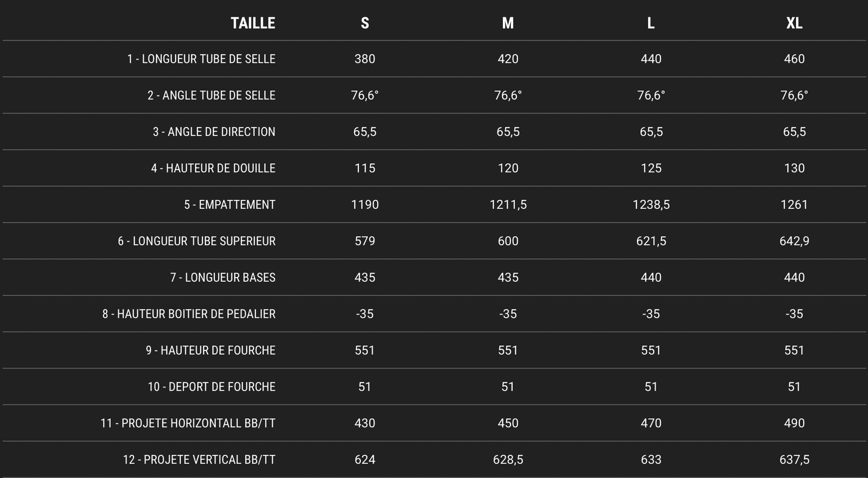The width and height of the screenshot is (868, 478).
Task: Select the M size column header
Action: click(x=508, y=23)
